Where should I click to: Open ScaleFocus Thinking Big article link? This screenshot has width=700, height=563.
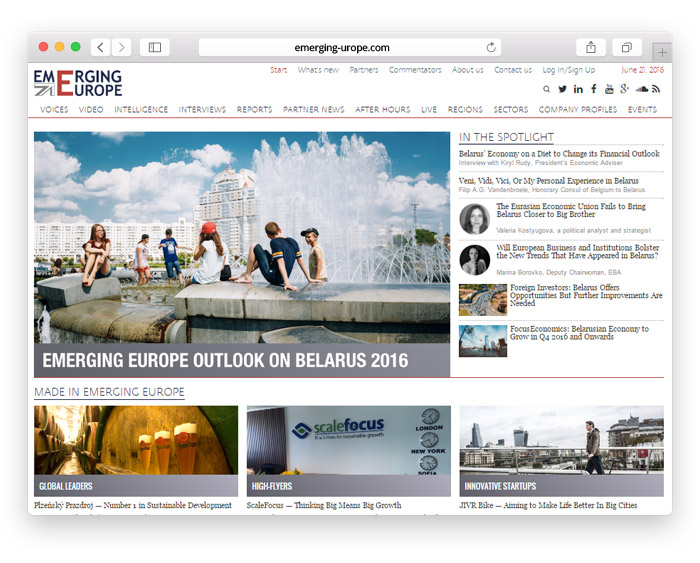[x=324, y=505]
